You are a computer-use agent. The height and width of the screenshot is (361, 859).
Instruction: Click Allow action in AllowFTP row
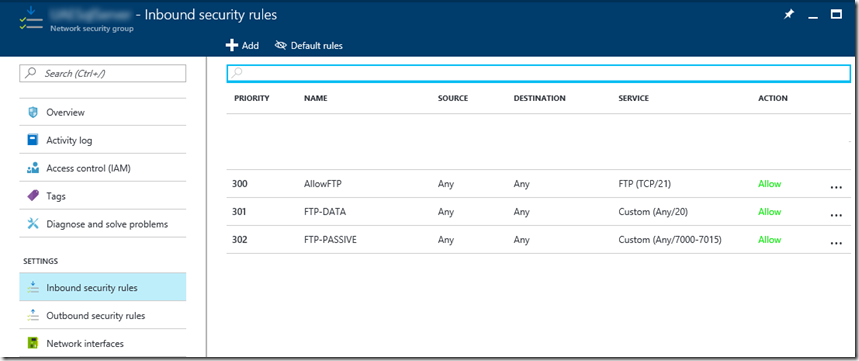pos(770,184)
